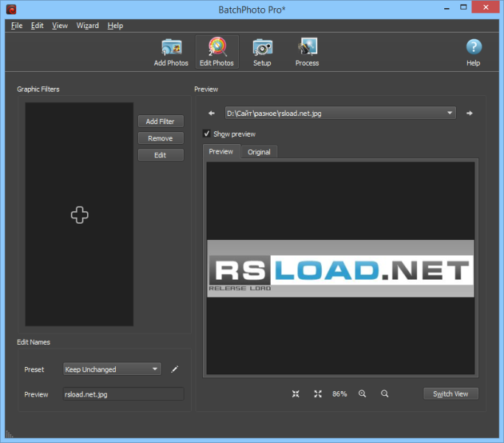Open the Help toolbar icon
504x443 pixels.
coord(474,52)
